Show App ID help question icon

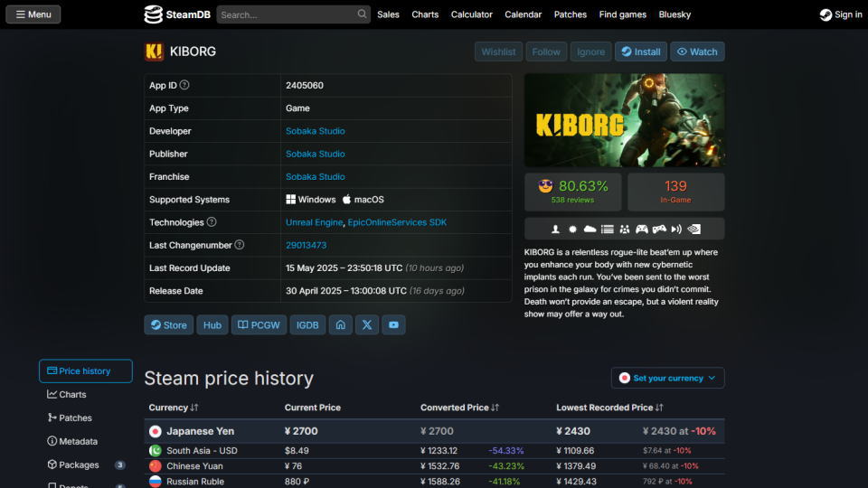[184, 85]
